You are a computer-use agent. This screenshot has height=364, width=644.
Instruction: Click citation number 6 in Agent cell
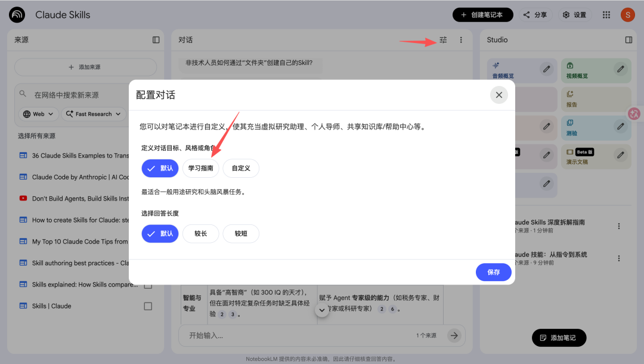(392, 309)
